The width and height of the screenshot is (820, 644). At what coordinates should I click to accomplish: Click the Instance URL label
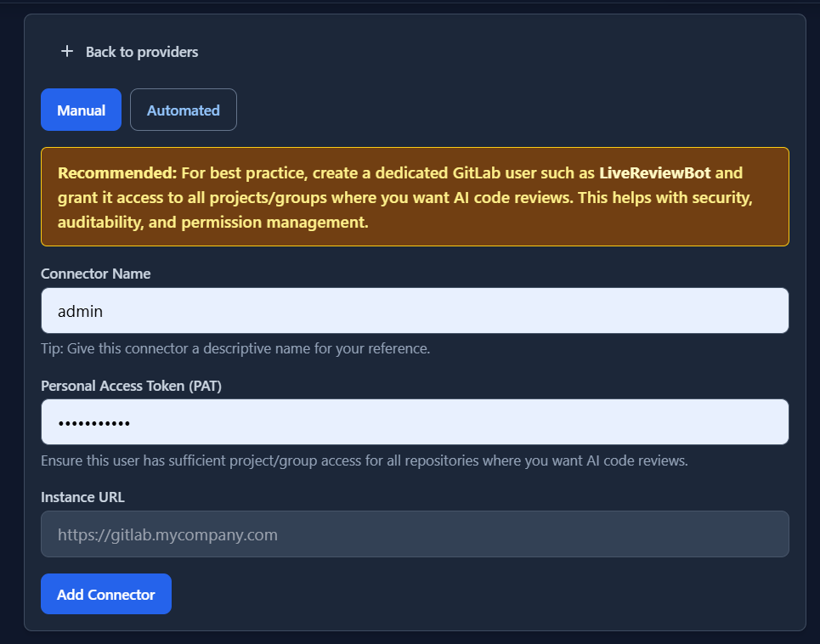tap(82, 497)
